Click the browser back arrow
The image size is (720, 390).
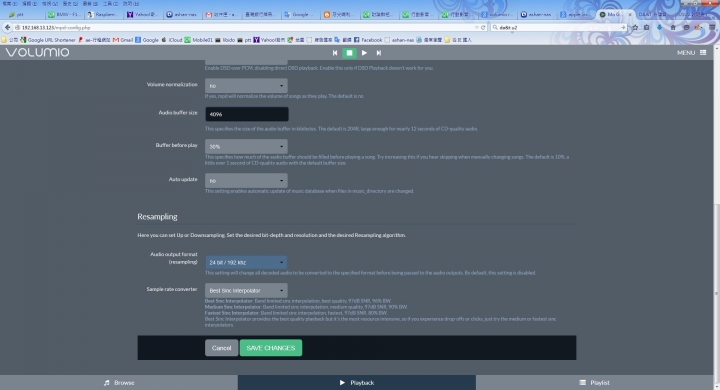tap(7, 28)
